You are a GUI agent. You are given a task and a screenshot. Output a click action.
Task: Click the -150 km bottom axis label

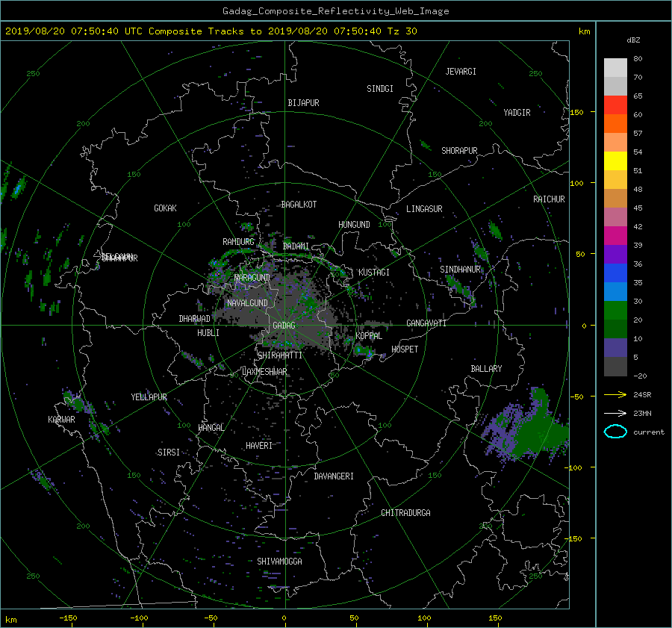[68, 618]
